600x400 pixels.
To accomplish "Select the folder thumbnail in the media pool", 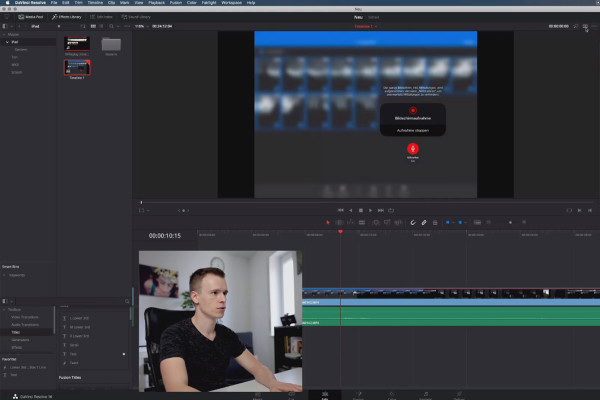I will (x=111, y=44).
